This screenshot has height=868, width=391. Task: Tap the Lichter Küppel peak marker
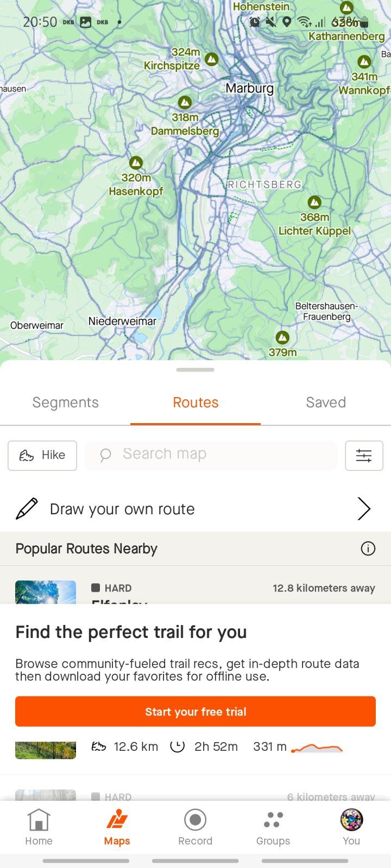pyautogui.click(x=314, y=202)
